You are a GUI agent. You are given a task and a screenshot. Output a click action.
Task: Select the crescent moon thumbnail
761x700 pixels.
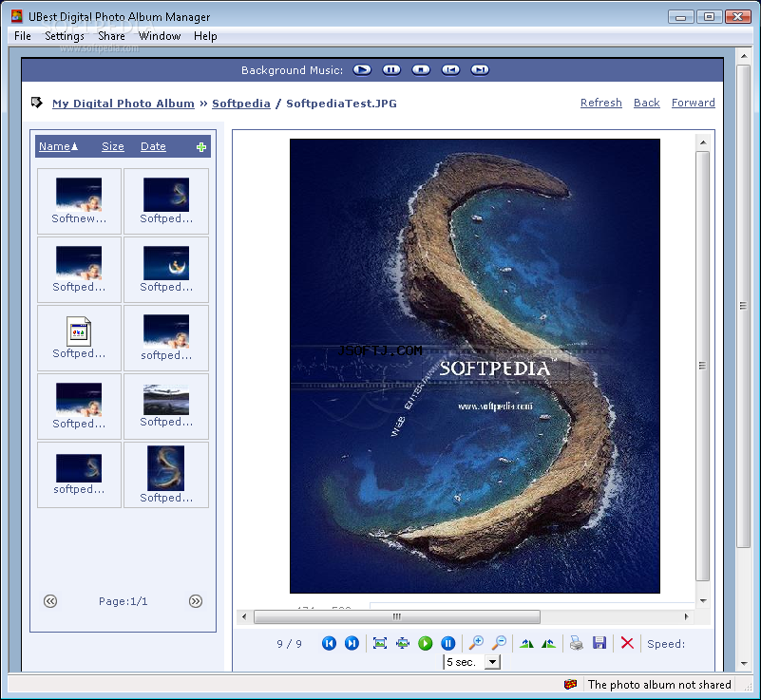(166, 270)
